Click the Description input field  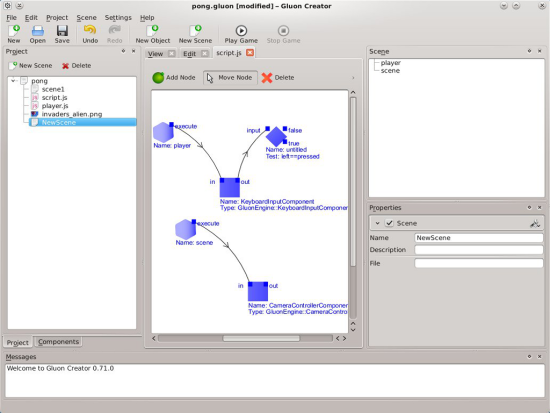pos(479,250)
